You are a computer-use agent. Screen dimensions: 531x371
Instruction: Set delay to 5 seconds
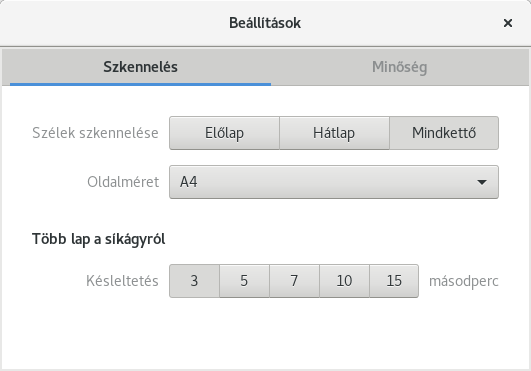(x=244, y=281)
